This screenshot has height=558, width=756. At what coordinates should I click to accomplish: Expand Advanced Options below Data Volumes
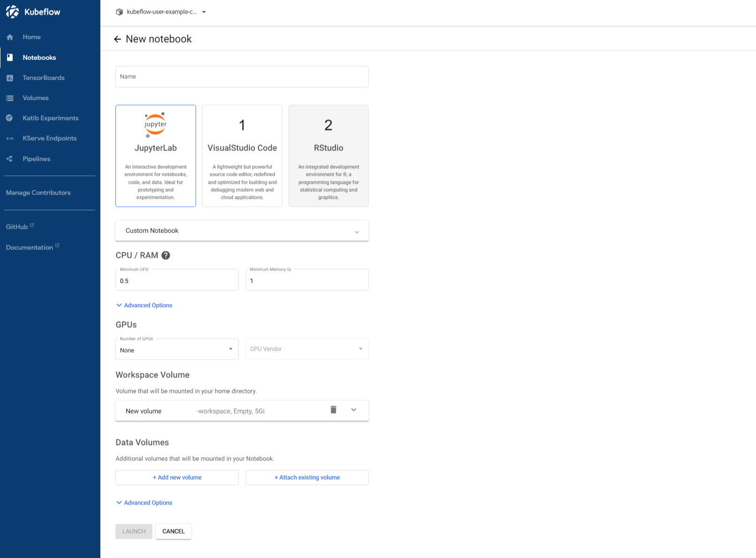[144, 503]
